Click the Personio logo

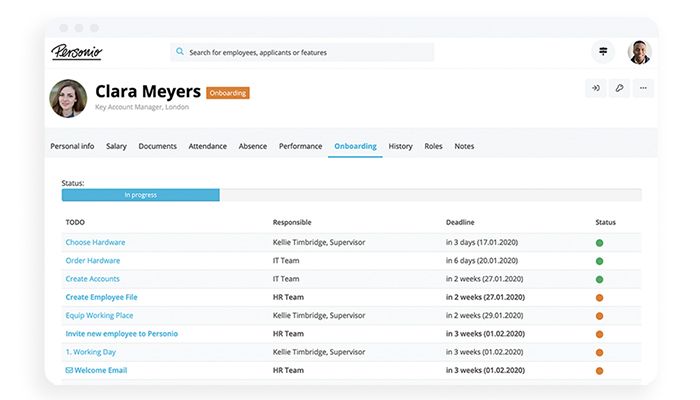[77, 52]
